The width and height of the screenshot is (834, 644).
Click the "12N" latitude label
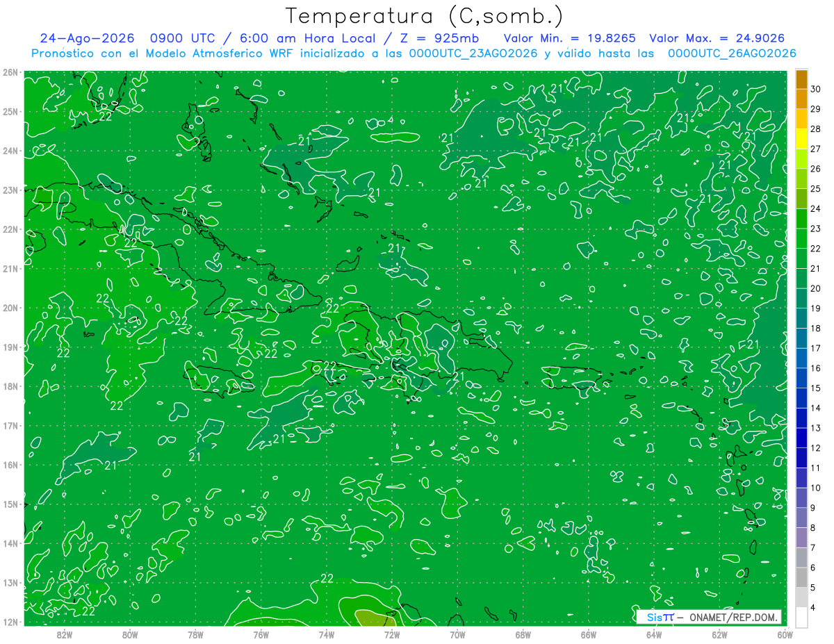point(10,622)
